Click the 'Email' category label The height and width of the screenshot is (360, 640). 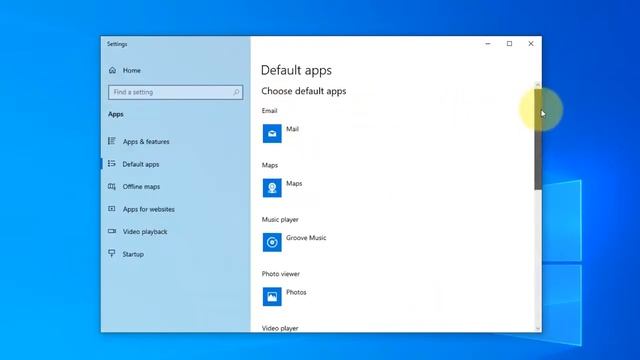pyautogui.click(x=269, y=111)
